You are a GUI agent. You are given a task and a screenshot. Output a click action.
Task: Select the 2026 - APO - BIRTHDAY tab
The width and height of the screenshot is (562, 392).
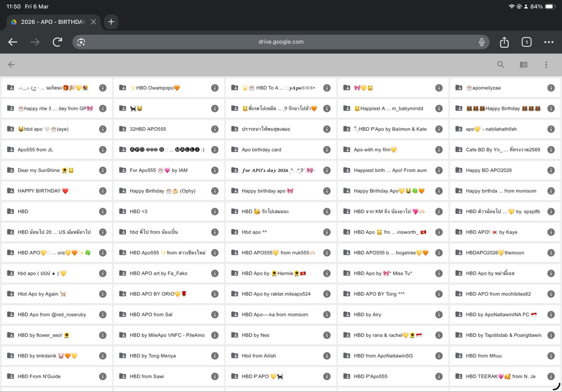coord(53,22)
